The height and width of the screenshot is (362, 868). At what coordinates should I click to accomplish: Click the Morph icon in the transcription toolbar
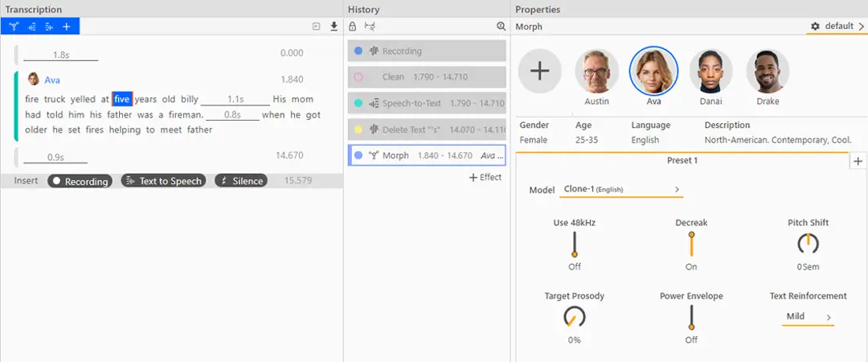click(x=14, y=27)
